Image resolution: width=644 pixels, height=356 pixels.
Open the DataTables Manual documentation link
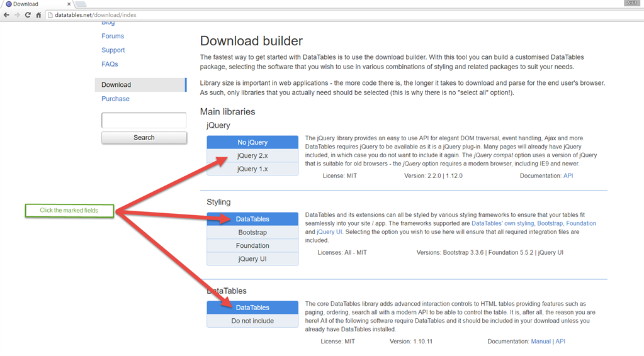click(x=541, y=342)
